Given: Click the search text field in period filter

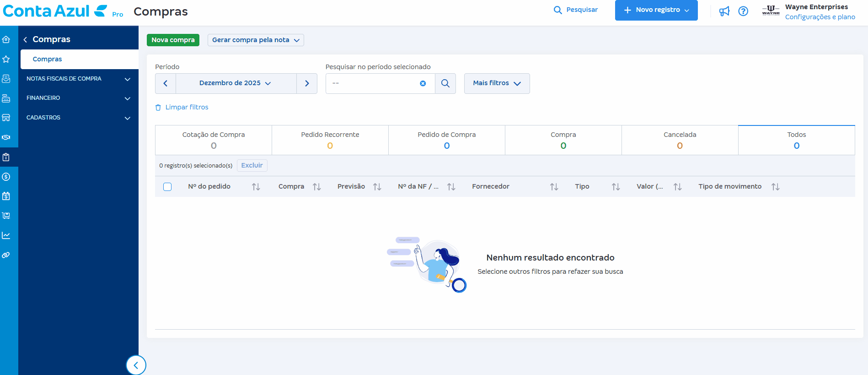Looking at the screenshot, I should 373,83.
